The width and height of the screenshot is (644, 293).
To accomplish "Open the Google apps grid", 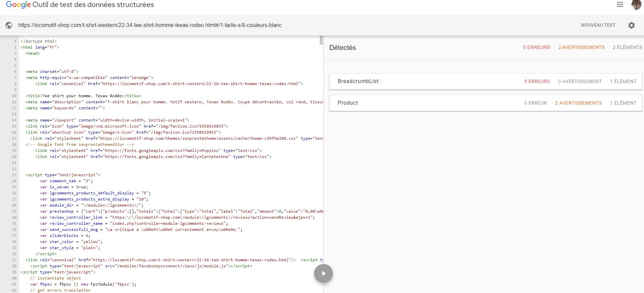I will click(620, 5).
